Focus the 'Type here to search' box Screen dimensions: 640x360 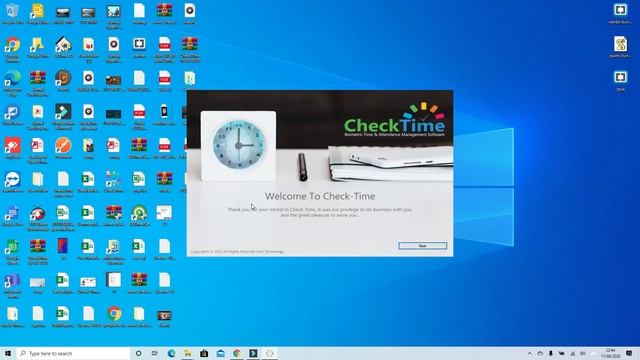click(x=73, y=353)
